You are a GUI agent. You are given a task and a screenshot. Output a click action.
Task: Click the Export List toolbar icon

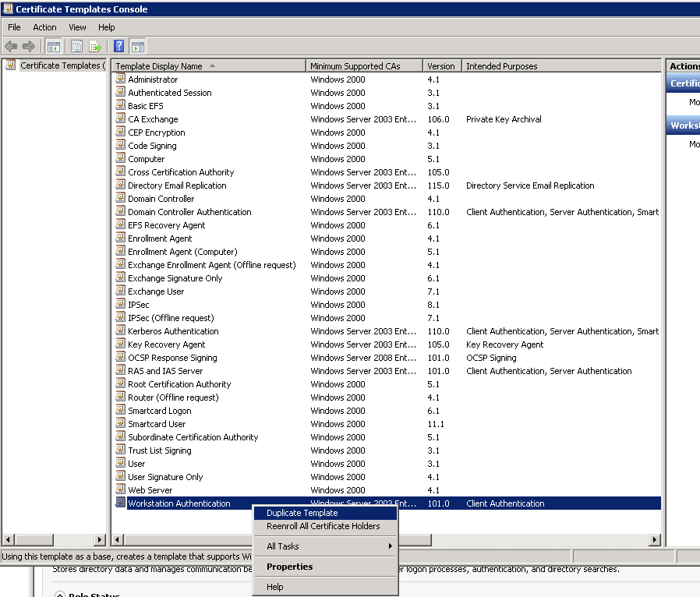95,46
